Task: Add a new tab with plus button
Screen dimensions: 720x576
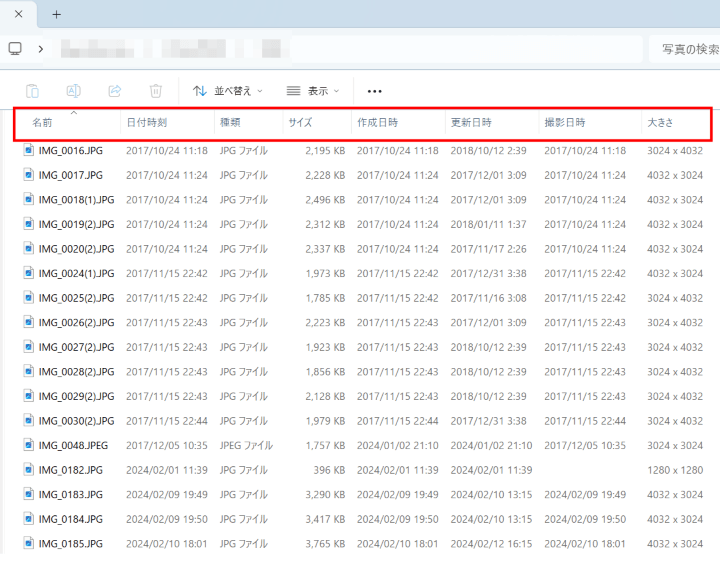Action: click(56, 15)
